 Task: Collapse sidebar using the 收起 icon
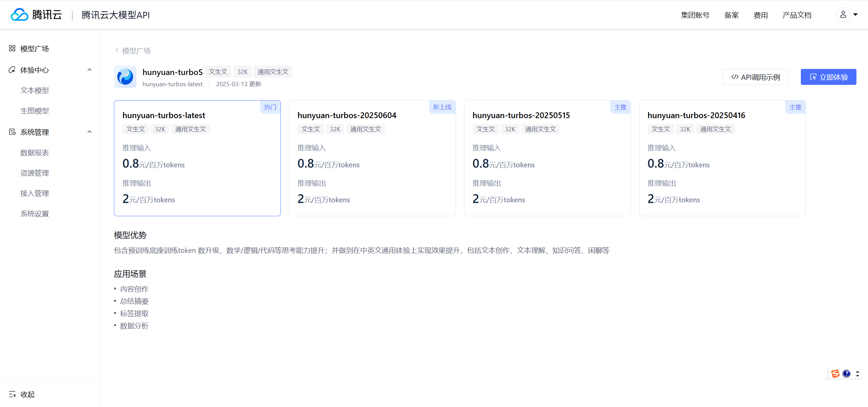click(x=12, y=394)
